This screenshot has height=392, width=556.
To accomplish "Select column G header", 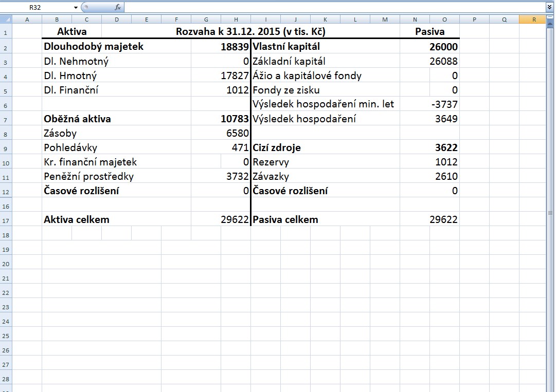I will [206, 20].
